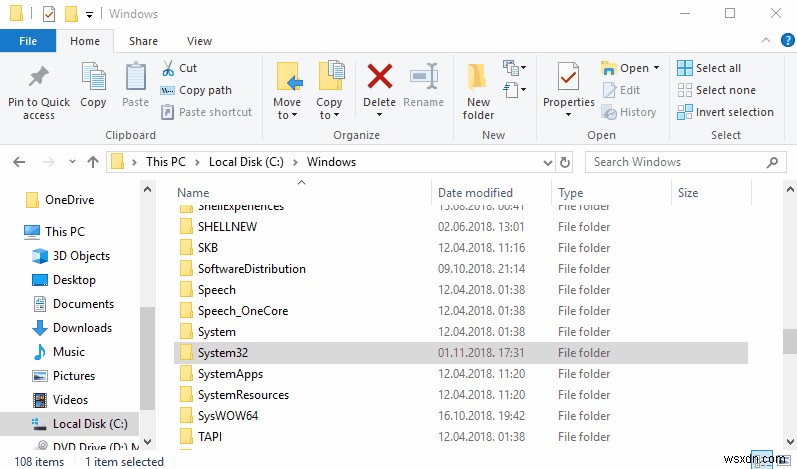The height and width of the screenshot is (469, 797).
Task: Click Select none
Action: 716,90
